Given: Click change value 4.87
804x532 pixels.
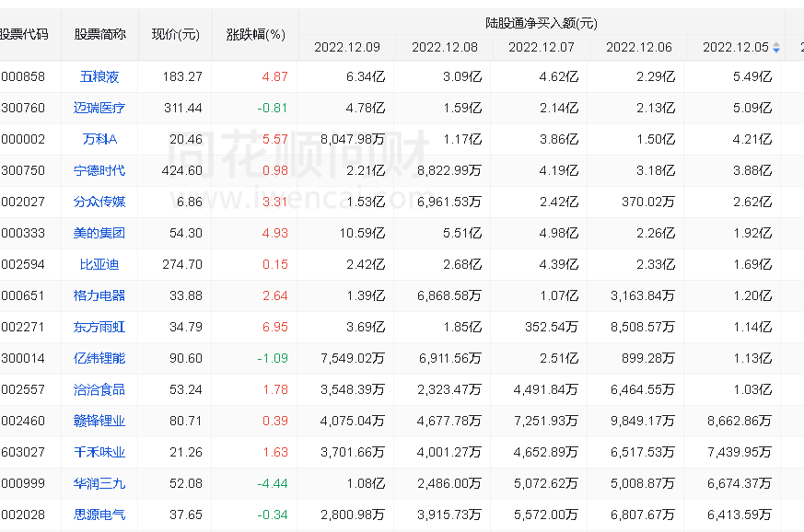Looking at the screenshot, I should [274, 77].
